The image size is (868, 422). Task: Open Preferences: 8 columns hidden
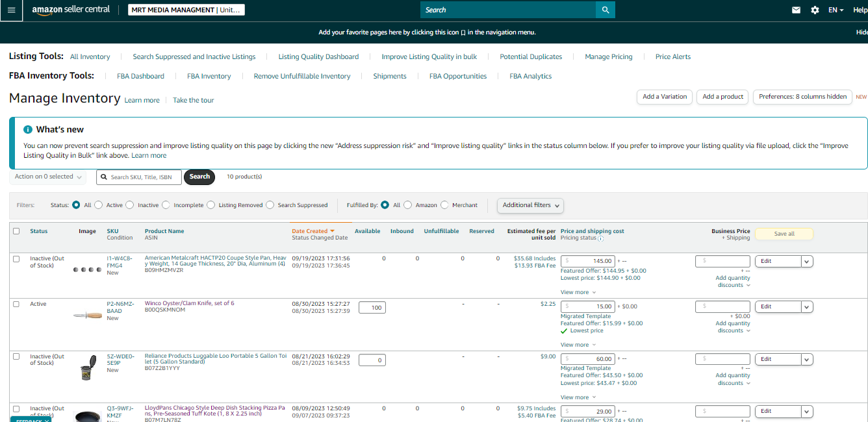point(802,97)
